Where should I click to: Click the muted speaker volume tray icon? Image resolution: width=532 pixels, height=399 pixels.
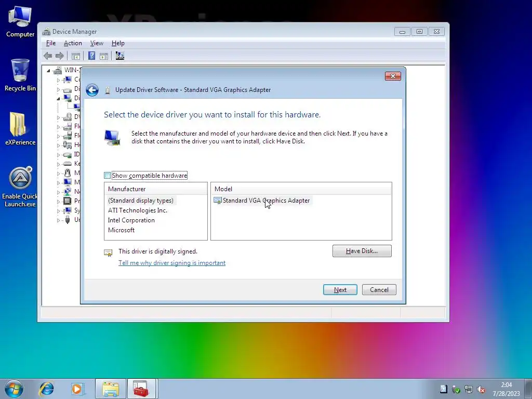481,390
